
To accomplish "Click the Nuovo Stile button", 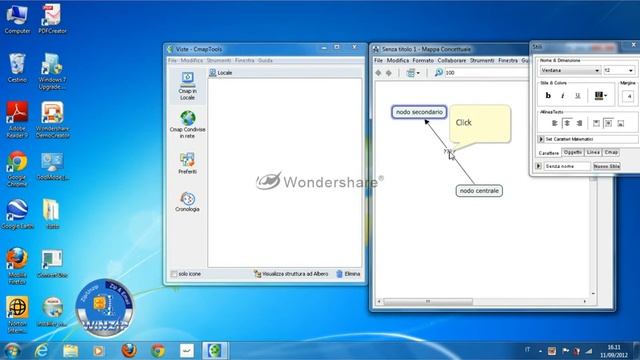I will [x=607, y=166].
